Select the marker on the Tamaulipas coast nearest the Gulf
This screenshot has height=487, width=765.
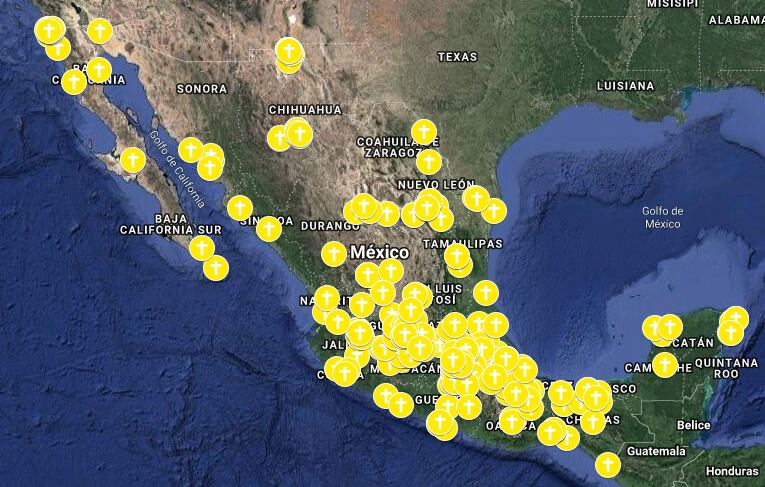coord(494,211)
